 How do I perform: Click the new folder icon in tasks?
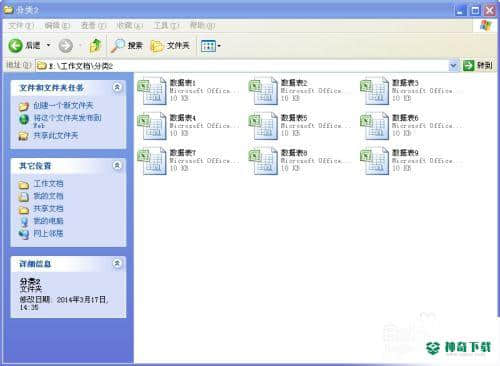coord(24,106)
